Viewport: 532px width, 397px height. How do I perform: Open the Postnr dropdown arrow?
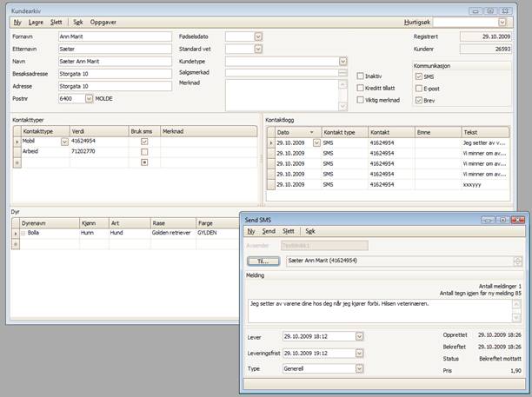89,99
